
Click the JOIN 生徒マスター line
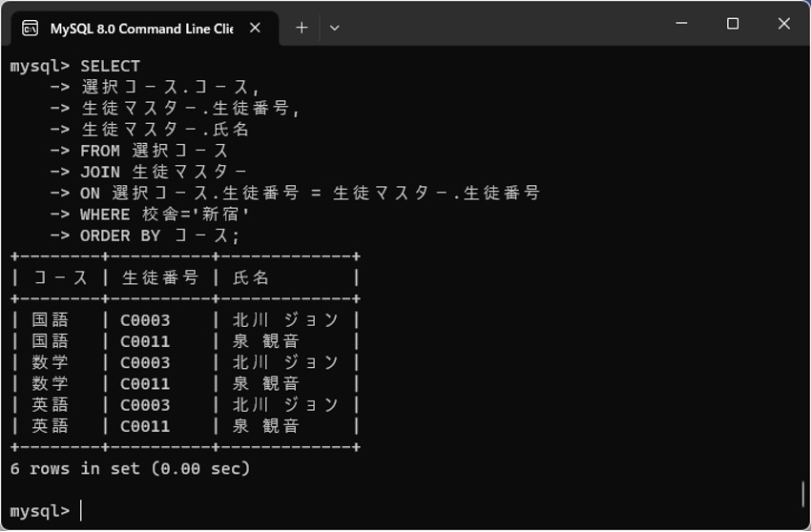(164, 173)
